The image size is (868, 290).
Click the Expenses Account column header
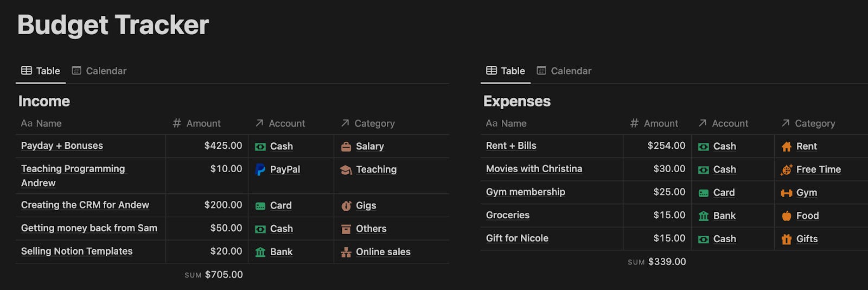724,123
